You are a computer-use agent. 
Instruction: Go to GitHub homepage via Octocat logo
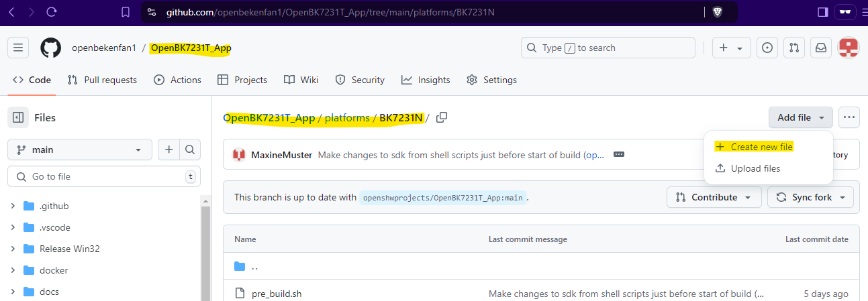51,48
